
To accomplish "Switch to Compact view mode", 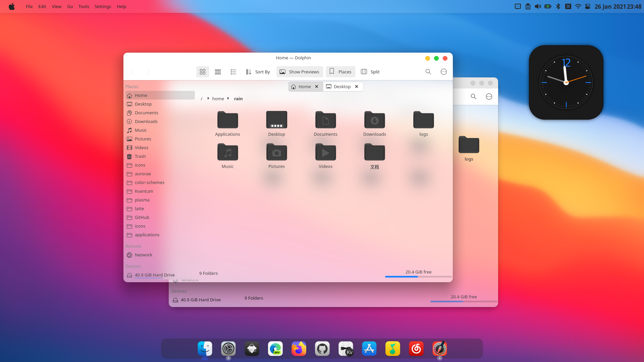I will 218,72.
